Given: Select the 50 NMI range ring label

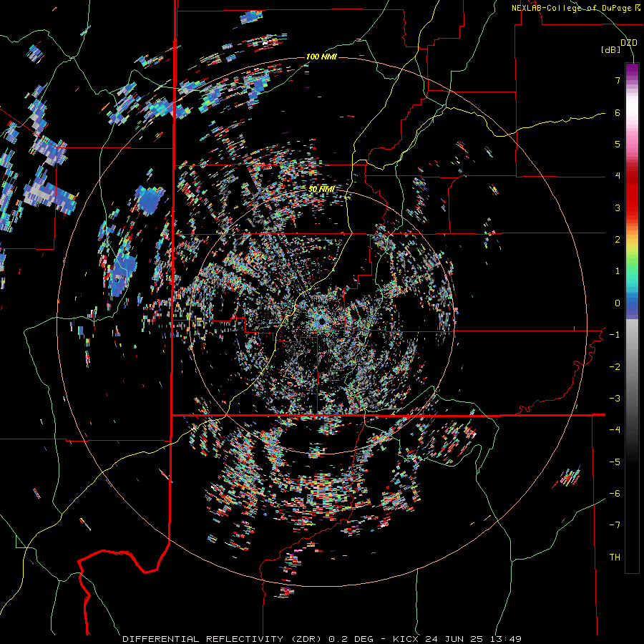Looking at the screenshot, I should [321, 190].
